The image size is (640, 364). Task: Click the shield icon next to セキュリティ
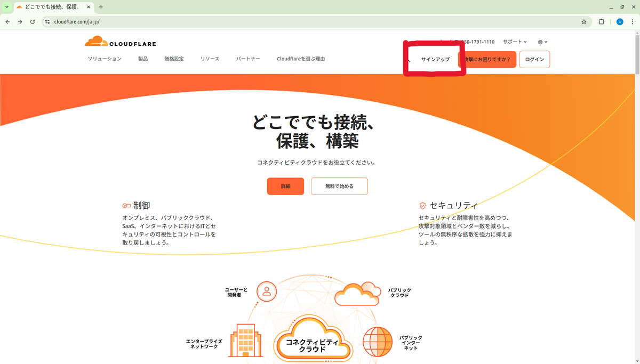pos(422,205)
